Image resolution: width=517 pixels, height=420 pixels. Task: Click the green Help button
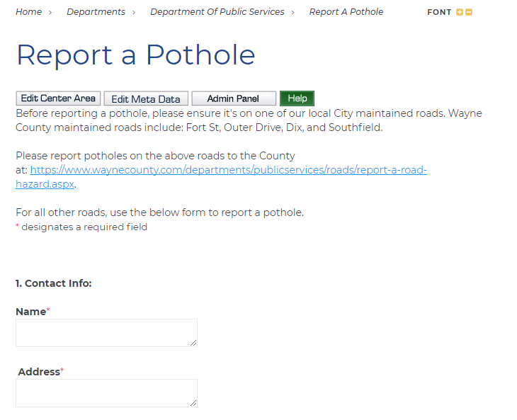[x=297, y=98]
